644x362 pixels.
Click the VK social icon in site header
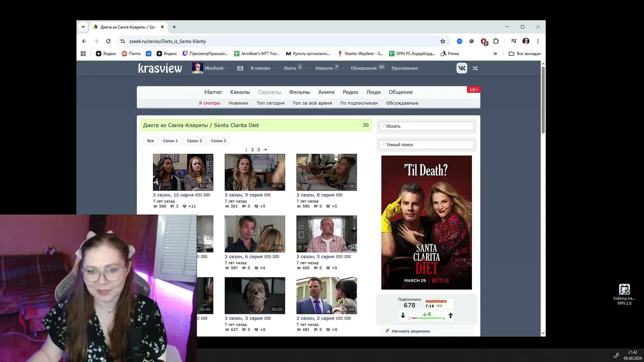[462, 68]
